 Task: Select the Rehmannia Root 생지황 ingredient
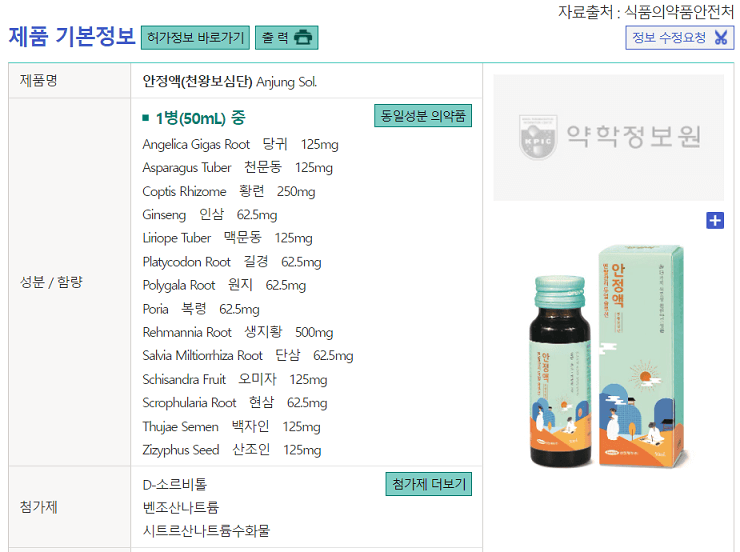pyautogui.click(x=238, y=332)
